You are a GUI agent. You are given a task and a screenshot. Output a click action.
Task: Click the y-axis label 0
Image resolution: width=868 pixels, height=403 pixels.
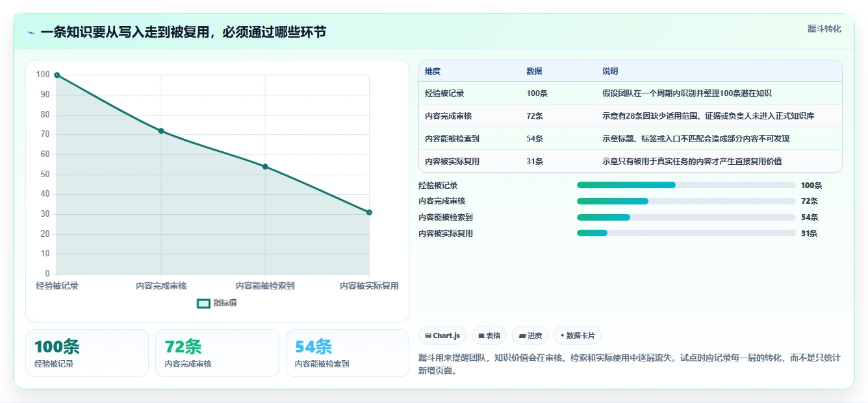pyautogui.click(x=47, y=274)
